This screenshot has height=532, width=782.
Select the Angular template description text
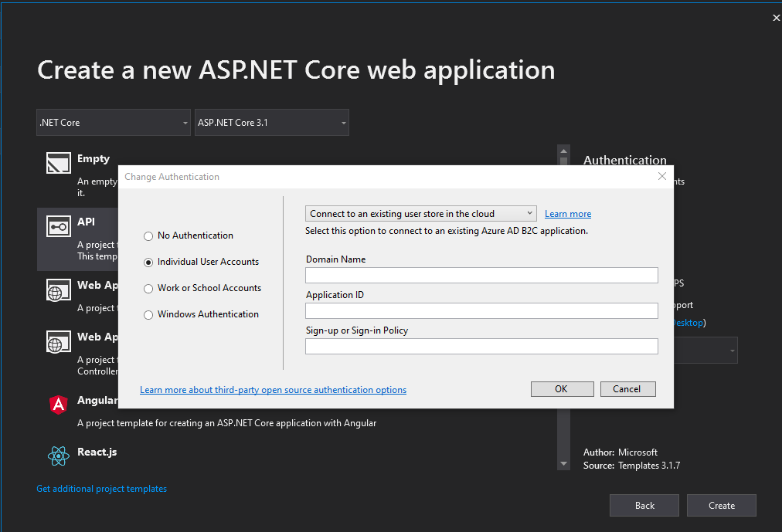[227, 423]
